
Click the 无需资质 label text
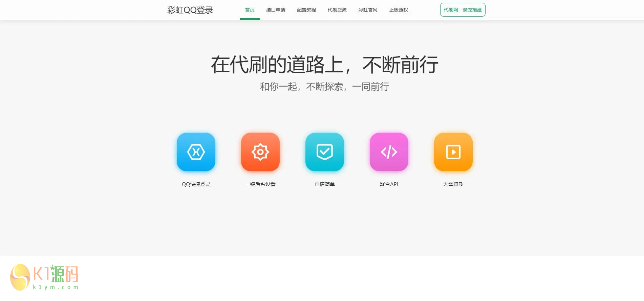pyautogui.click(x=453, y=184)
